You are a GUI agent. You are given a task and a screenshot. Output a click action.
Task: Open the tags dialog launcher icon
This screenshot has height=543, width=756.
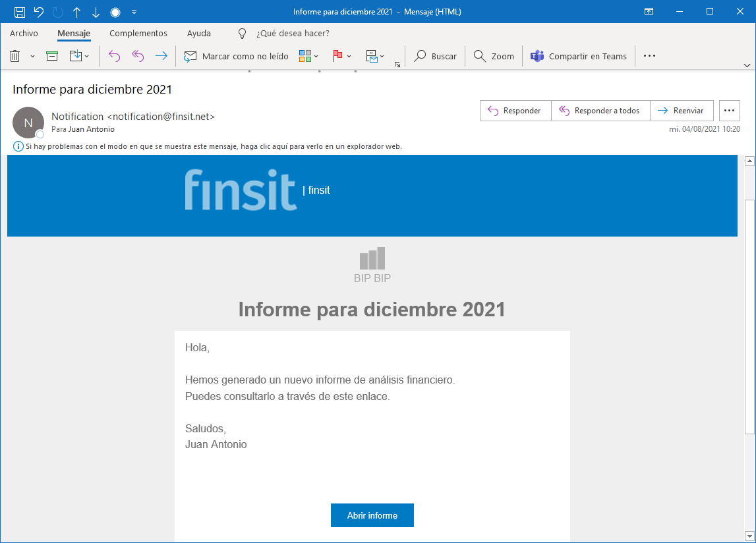pos(397,65)
